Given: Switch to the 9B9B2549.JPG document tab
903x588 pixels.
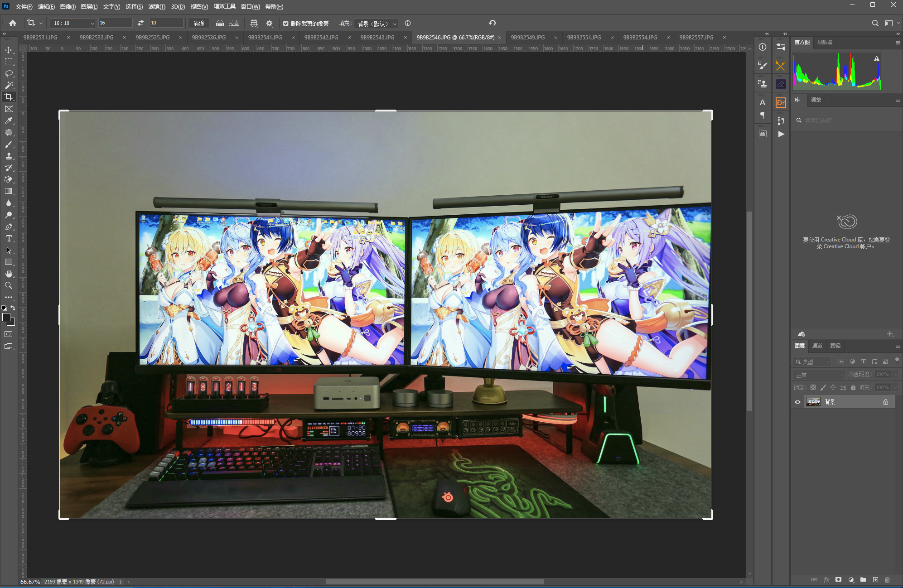Looking at the screenshot, I should [x=527, y=38].
